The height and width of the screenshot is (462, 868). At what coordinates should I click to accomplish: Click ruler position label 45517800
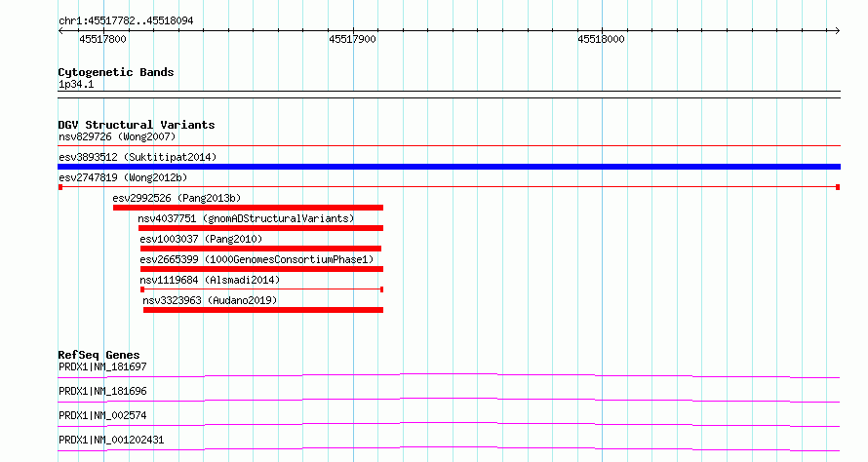pyautogui.click(x=102, y=39)
